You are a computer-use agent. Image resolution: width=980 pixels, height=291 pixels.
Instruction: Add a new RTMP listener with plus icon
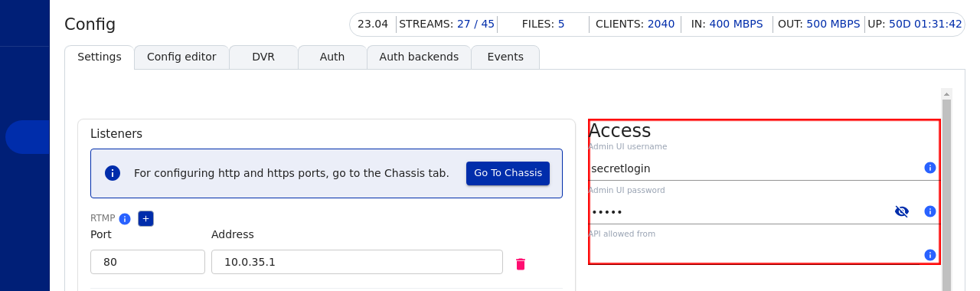(x=146, y=219)
